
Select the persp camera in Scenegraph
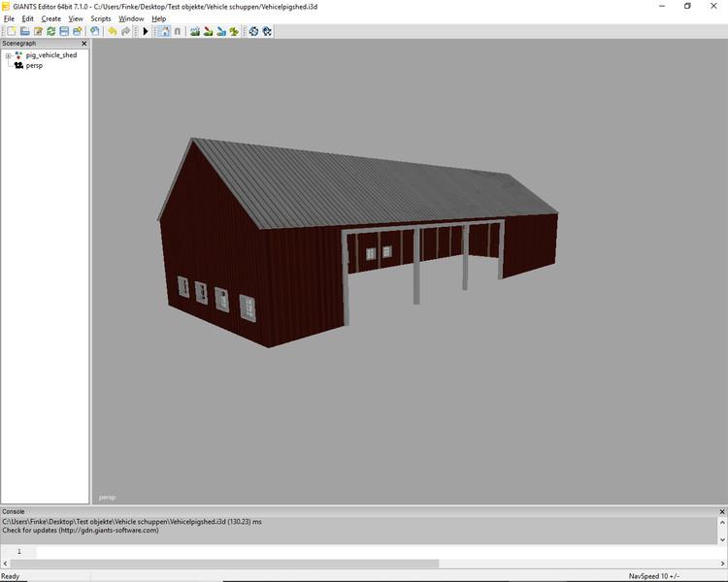[x=35, y=65]
